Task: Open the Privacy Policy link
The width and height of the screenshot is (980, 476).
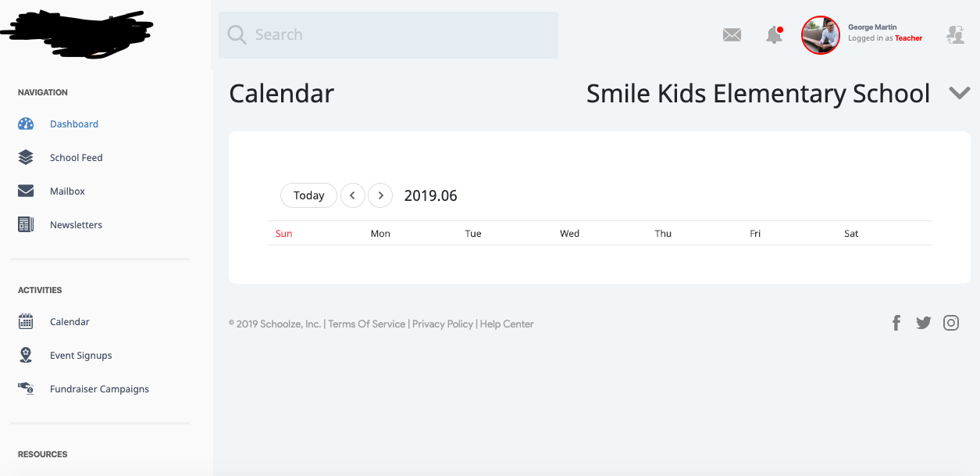Action: (x=442, y=324)
